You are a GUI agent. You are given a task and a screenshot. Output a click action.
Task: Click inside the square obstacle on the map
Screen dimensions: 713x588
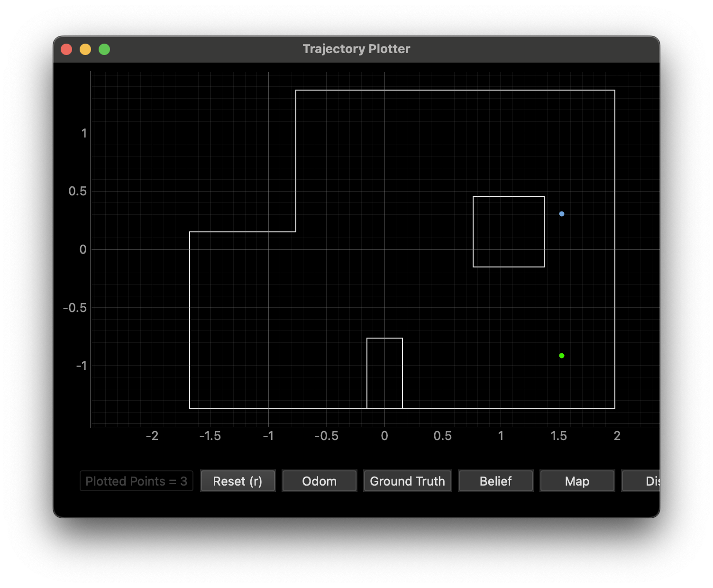(x=508, y=231)
